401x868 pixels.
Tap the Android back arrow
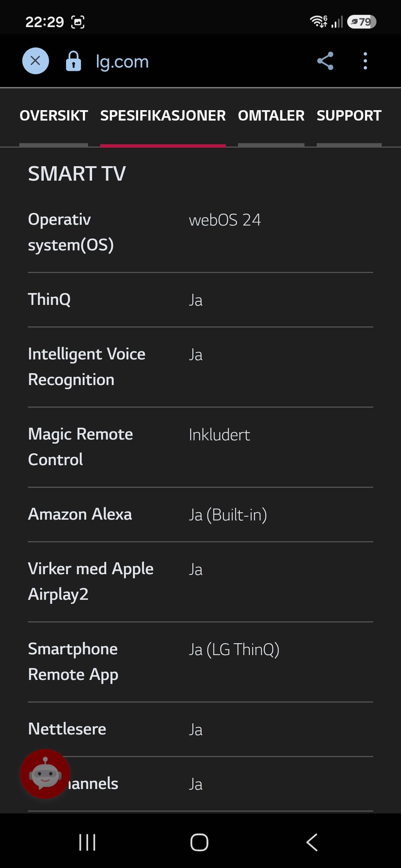click(312, 842)
